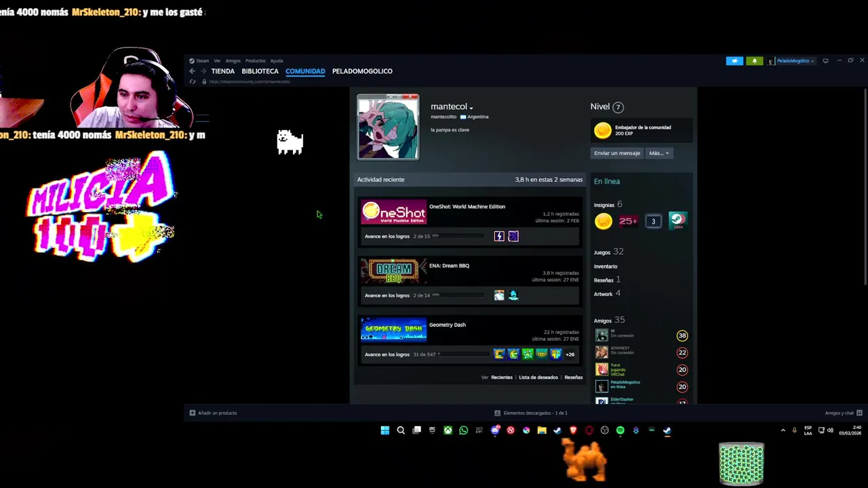Open the Lista de deseados link

pyautogui.click(x=538, y=378)
